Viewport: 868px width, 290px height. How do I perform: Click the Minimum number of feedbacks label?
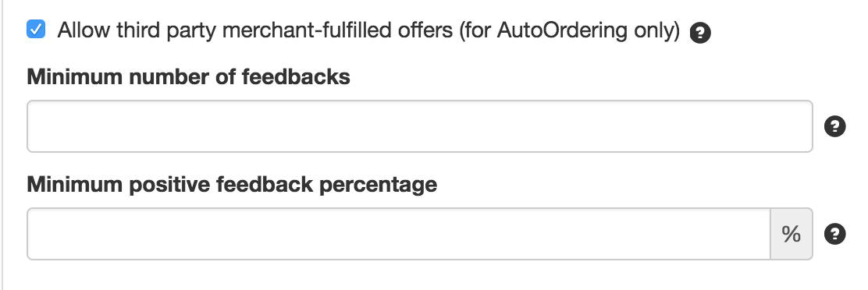tap(189, 76)
